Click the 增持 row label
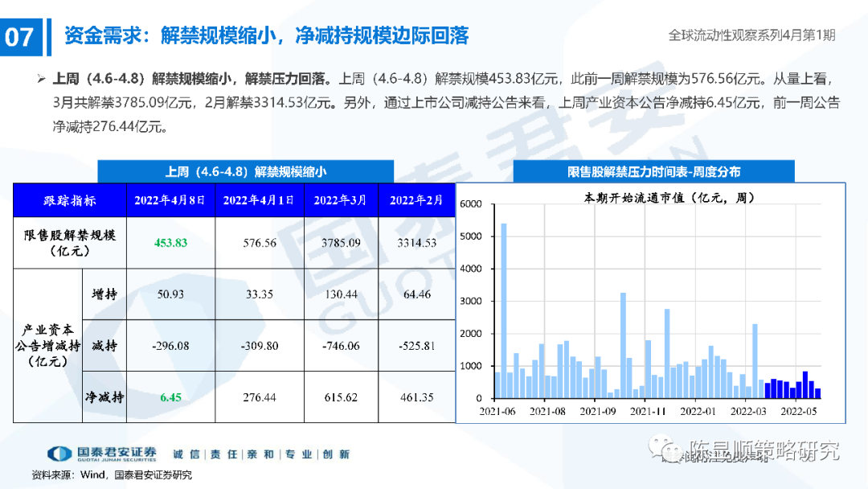Viewport: 868px width, 489px height. click(x=104, y=294)
